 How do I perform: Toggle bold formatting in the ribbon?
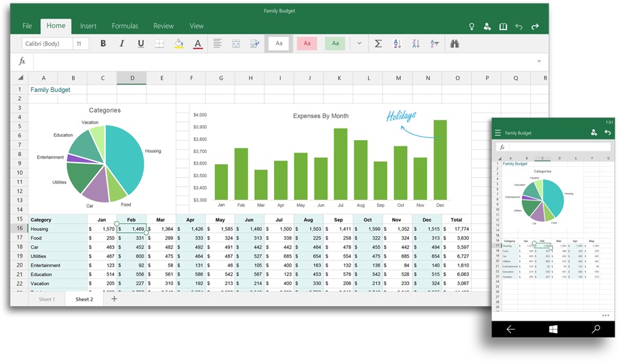103,44
